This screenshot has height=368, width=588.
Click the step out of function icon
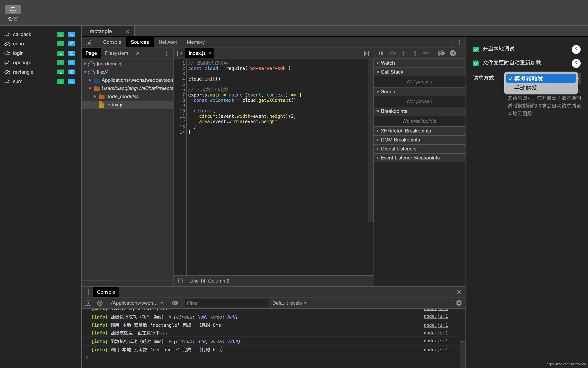pyautogui.click(x=415, y=53)
